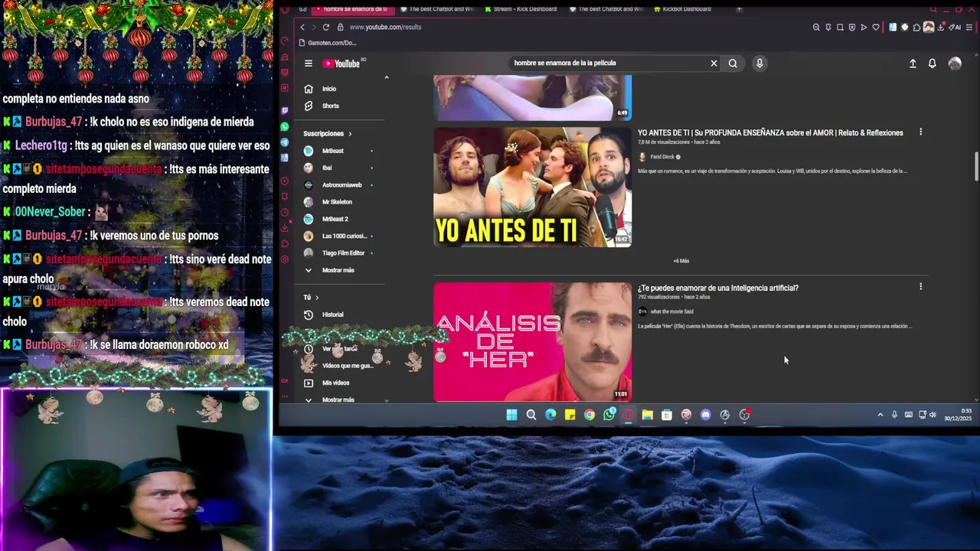This screenshot has height=551, width=980.
Task: Open WhatsApp in the Opera sidebar
Action: point(285,126)
